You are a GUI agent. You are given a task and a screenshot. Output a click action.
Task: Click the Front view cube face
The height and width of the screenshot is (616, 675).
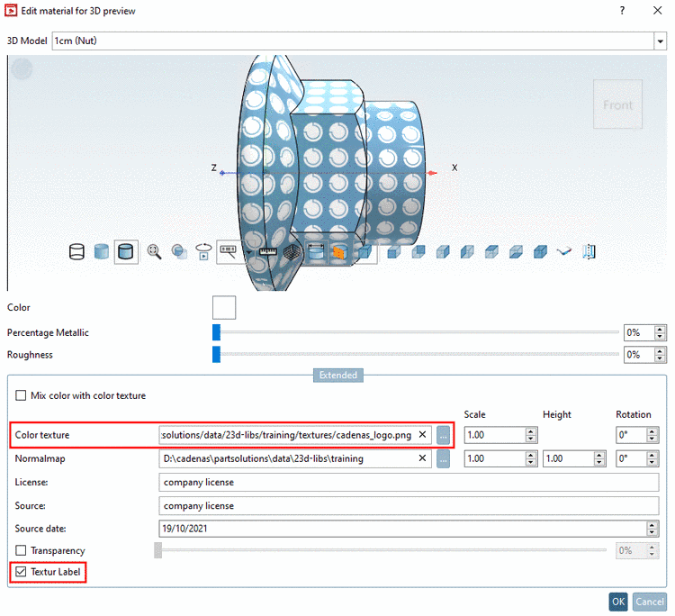tap(617, 104)
